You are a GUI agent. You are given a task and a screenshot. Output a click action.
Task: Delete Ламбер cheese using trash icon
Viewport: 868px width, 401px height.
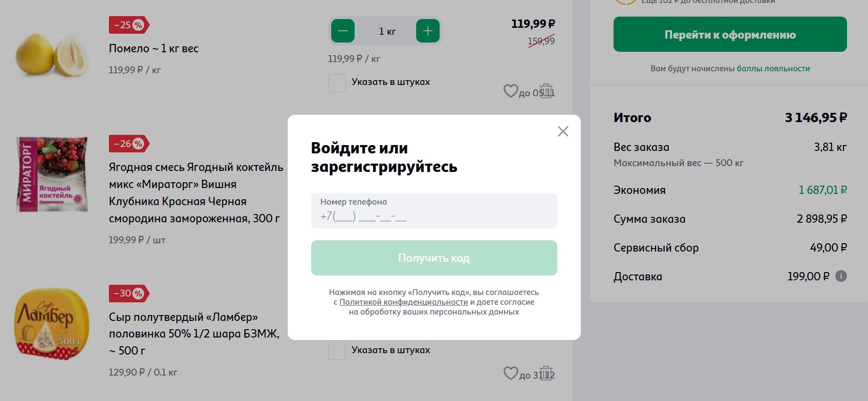(x=547, y=374)
